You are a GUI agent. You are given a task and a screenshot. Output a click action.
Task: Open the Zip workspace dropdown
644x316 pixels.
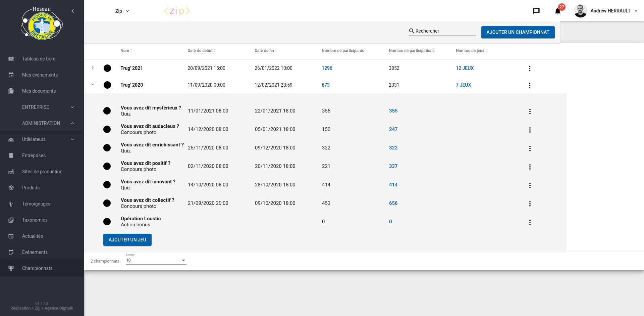tap(122, 11)
